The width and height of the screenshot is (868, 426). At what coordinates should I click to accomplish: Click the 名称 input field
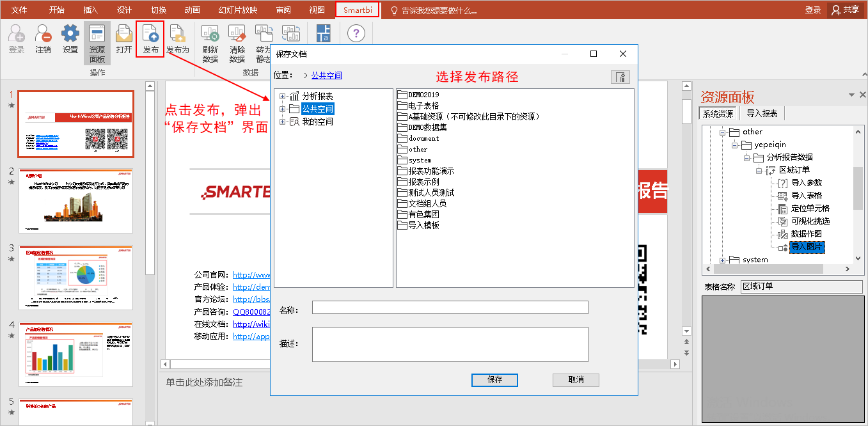tap(450, 308)
